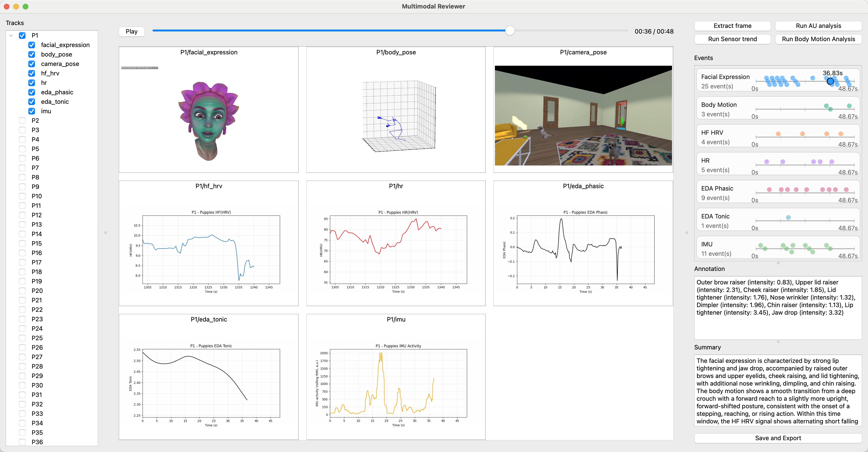Click the yellow window minimize button
868x452 pixels.
(x=16, y=6)
